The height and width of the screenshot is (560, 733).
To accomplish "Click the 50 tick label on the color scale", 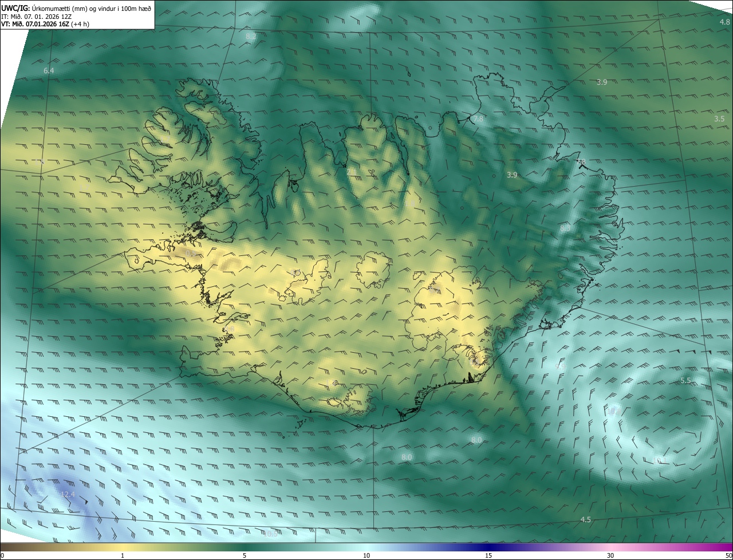I will click(728, 555).
